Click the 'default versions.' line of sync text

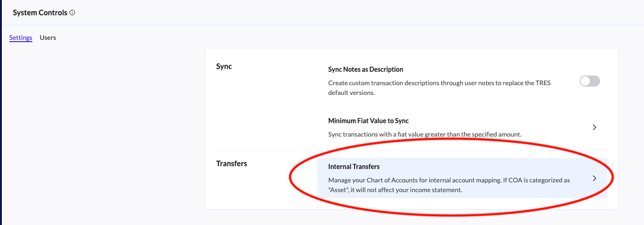[x=351, y=93]
